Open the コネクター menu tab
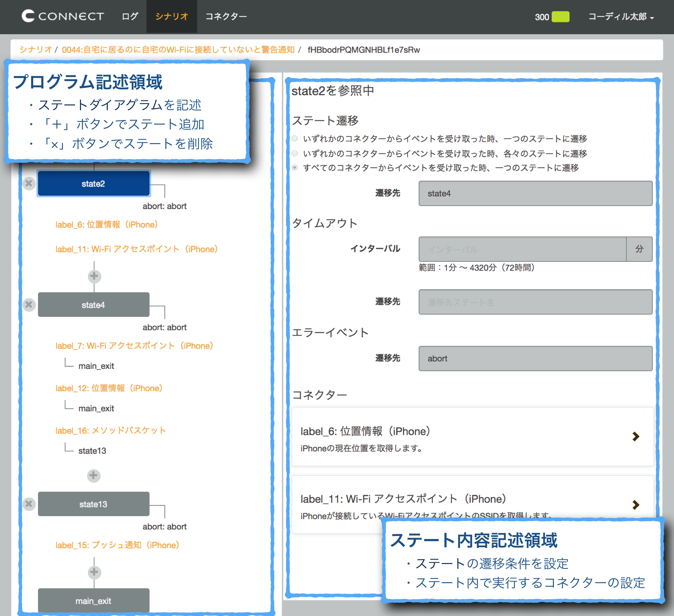The image size is (674, 616). 226,16
